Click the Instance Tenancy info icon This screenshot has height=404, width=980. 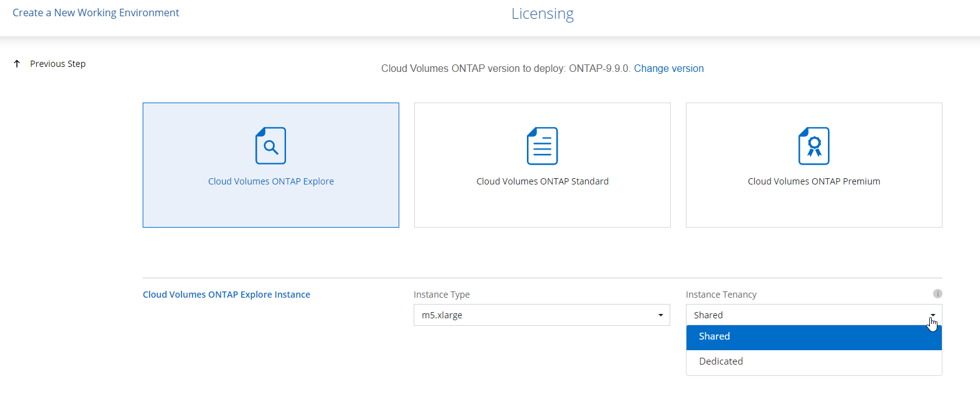tap(937, 294)
